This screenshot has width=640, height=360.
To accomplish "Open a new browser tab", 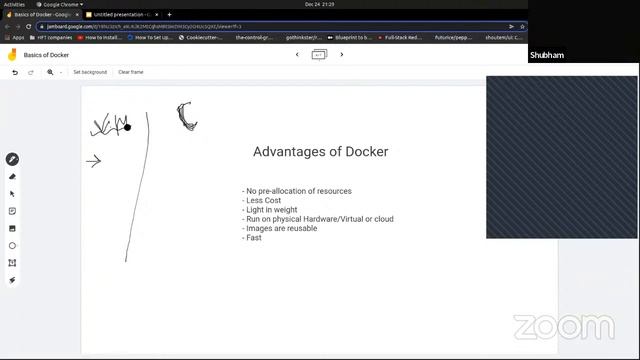I will tap(169, 15).
